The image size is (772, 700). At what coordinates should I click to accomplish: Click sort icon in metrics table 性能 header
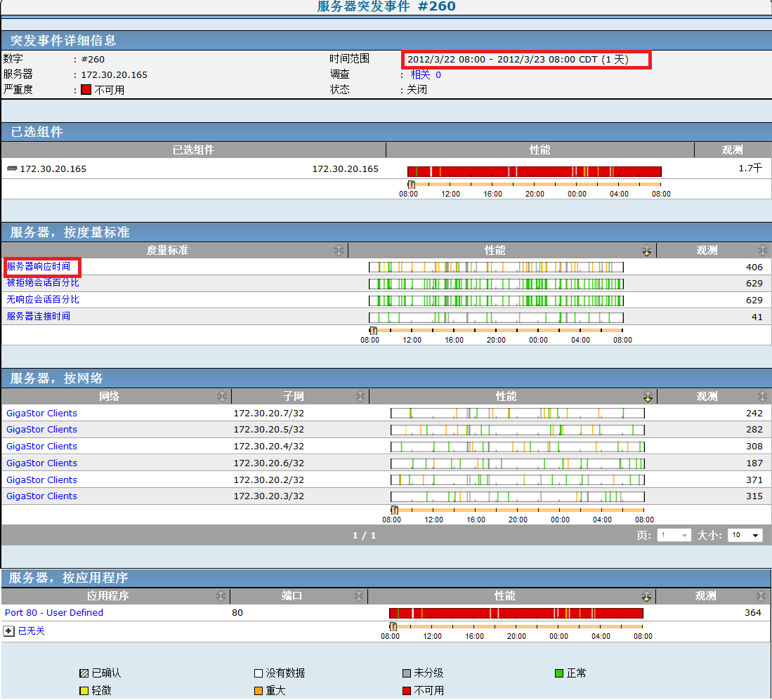point(647,251)
